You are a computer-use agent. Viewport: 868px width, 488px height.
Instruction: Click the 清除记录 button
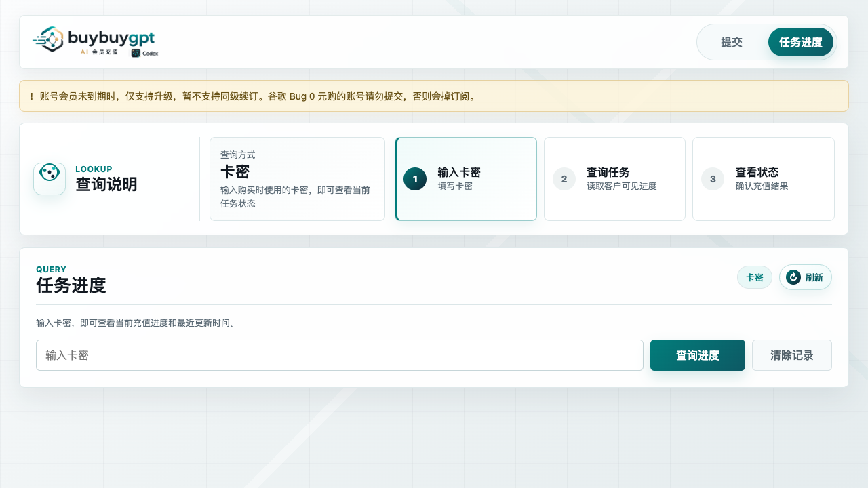[792, 355]
